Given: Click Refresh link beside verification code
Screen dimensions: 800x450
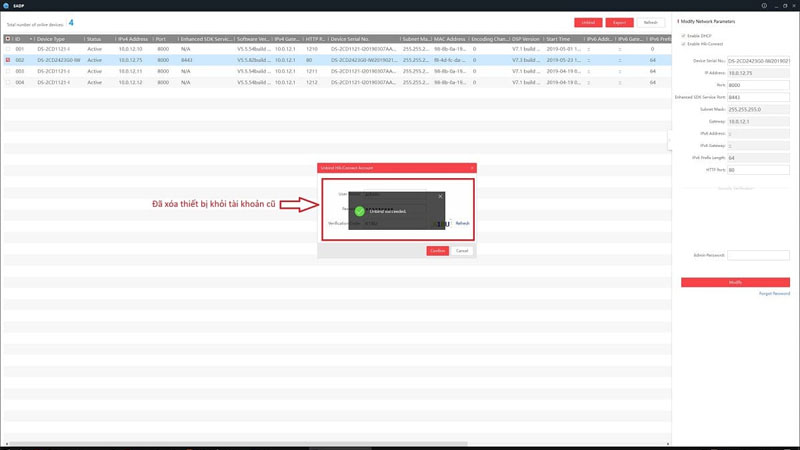Looking at the screenshot, I should (462, 223).
